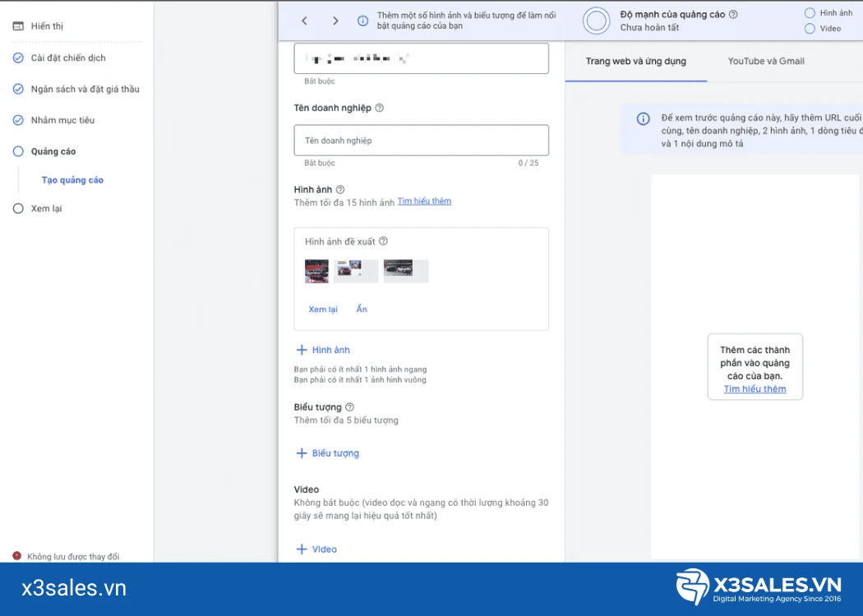Open Tìm hiểu thêm link under Hình ảnh

424,201
